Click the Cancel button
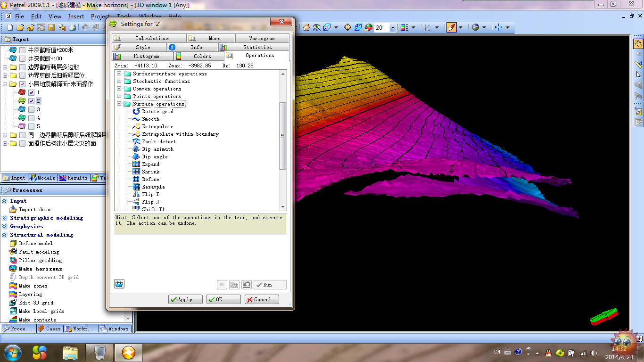 [x=262, y=299]
